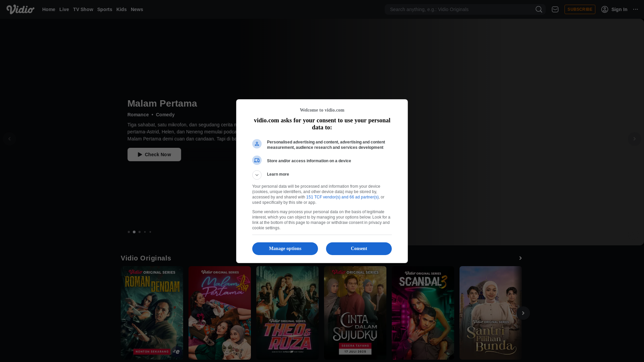Click the store information device icon

[x=257, y=160]
